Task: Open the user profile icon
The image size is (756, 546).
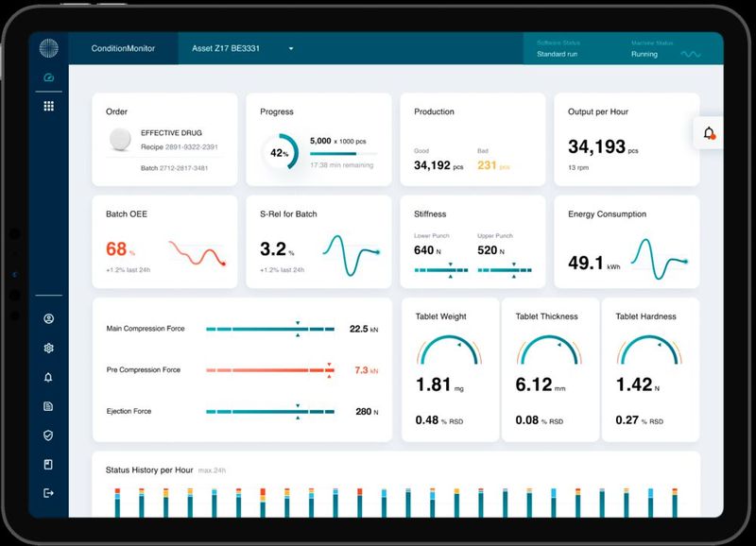Action: point(49,318)
